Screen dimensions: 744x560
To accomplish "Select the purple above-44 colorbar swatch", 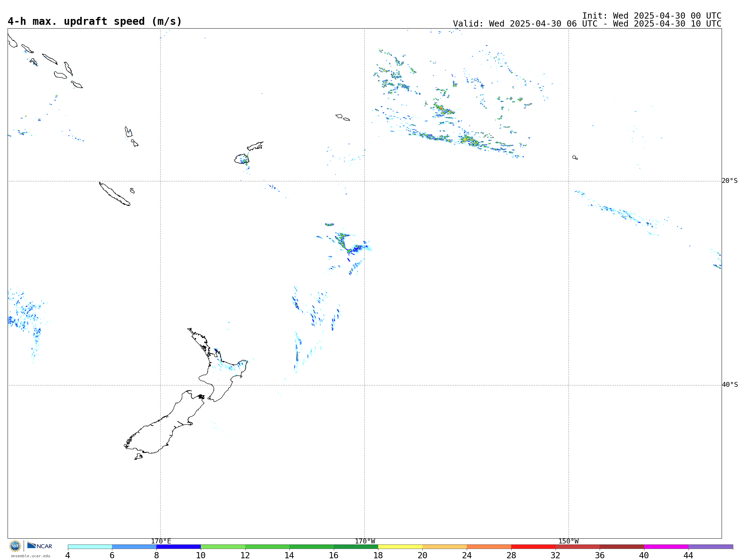I will [711, 547].
